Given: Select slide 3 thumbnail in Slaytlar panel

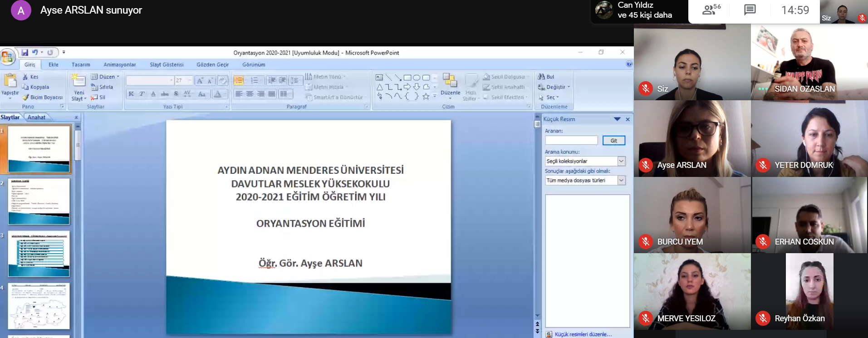Looking at the screenshot, I should coord(39,254).
